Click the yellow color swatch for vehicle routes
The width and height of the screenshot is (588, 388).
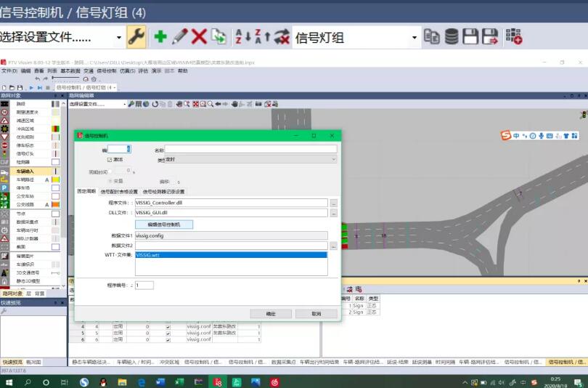tap(55, 179)
